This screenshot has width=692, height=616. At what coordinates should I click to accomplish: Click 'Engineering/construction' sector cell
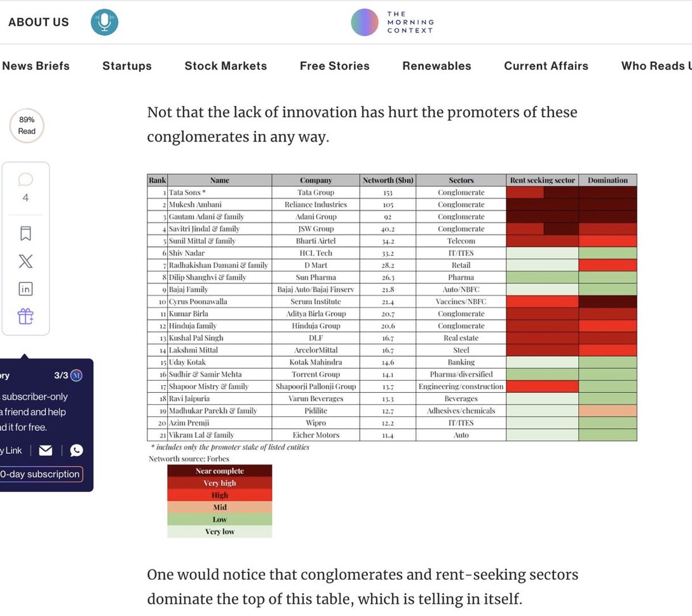point(461,387)
